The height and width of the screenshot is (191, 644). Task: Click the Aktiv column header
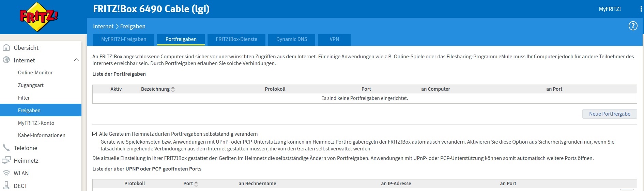pyautogui.click(x=116, y=89)
